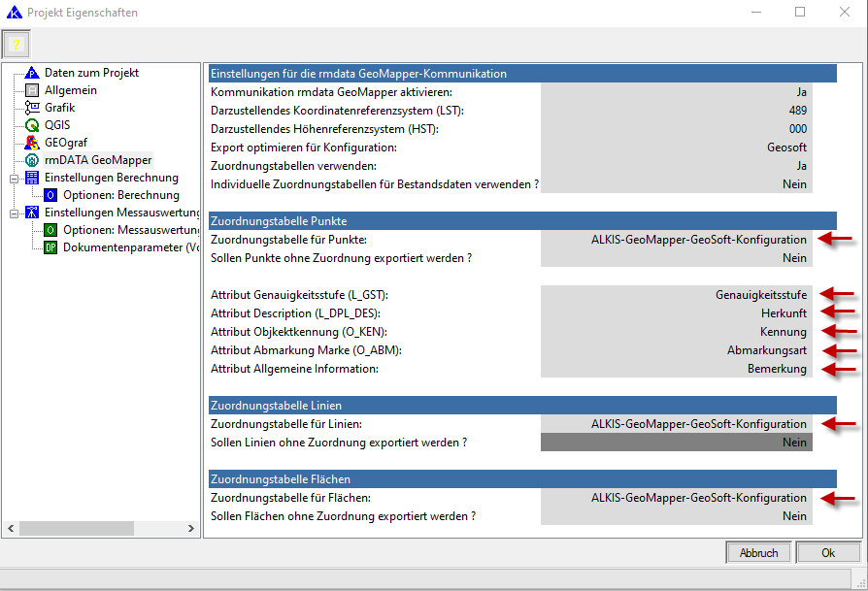Image resolution: width=868 pixels, height=591 pixels.
Task: Open Zuordnungstabelle für Punkte value dropdown
Action: [x=676, y=240]
